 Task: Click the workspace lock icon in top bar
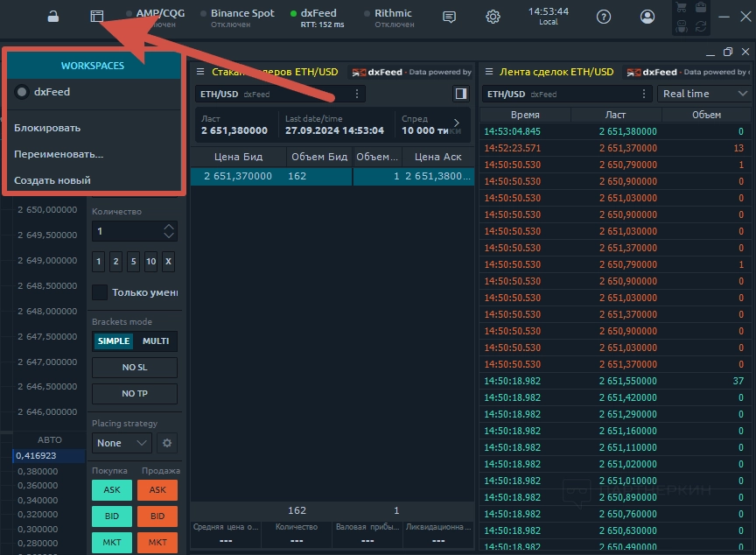coord(53,16)
